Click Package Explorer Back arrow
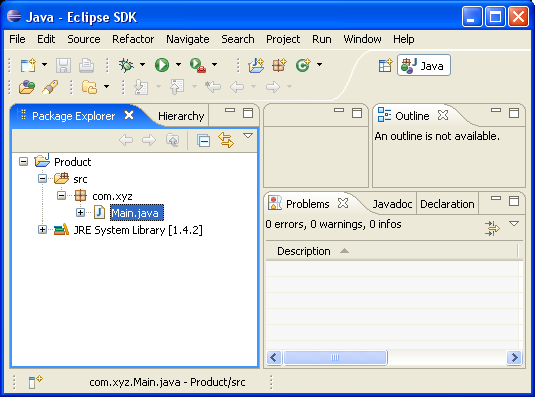 [x=126, y=140]
